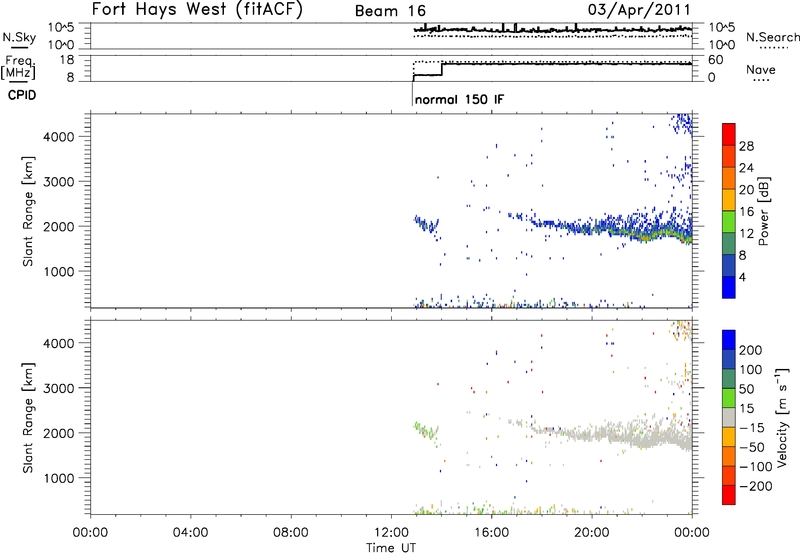Click the CPID start marker line at 13 UT
The height and width of the screenshot is (554, 800).
coord(412,93)
